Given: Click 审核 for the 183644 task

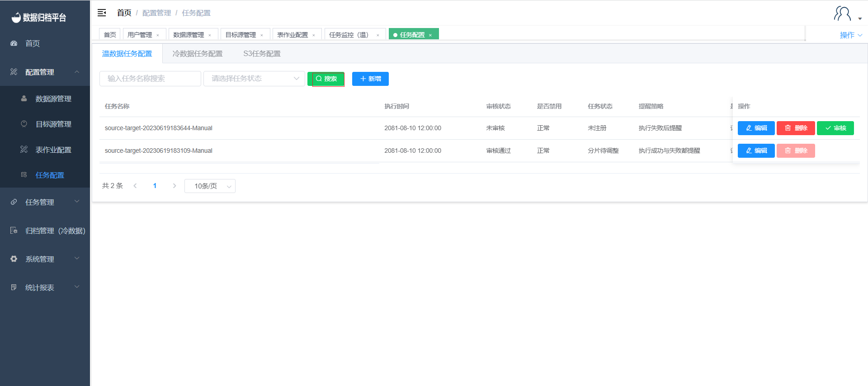Looking at the screenshot, I should click(835, 128).
